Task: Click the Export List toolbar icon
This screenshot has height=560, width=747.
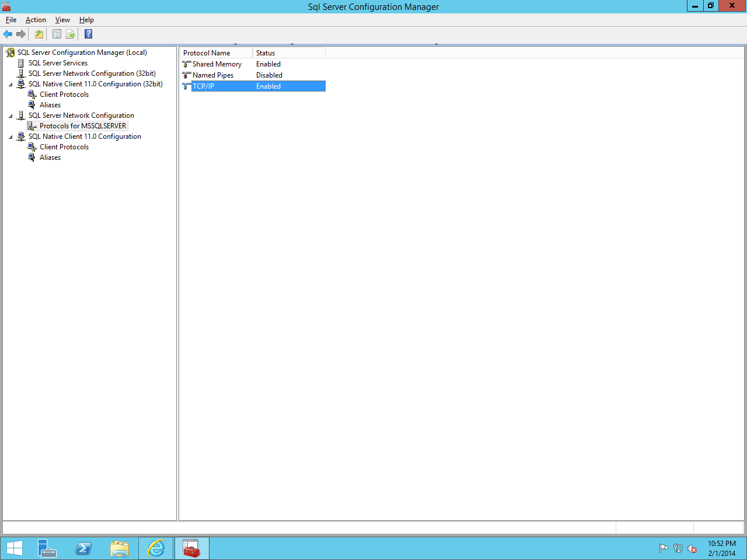Action: point(71,34)
